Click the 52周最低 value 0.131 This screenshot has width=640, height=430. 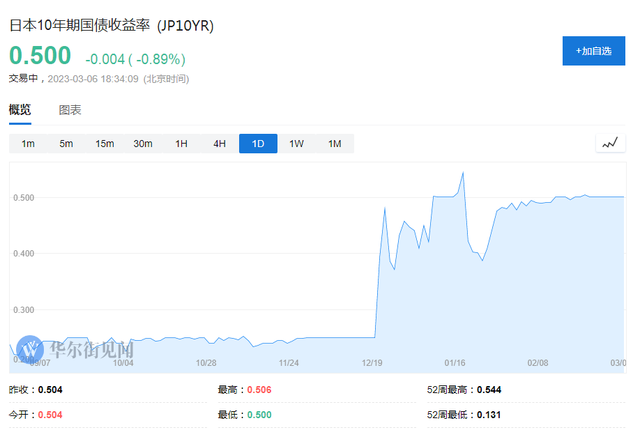[489, 415]
